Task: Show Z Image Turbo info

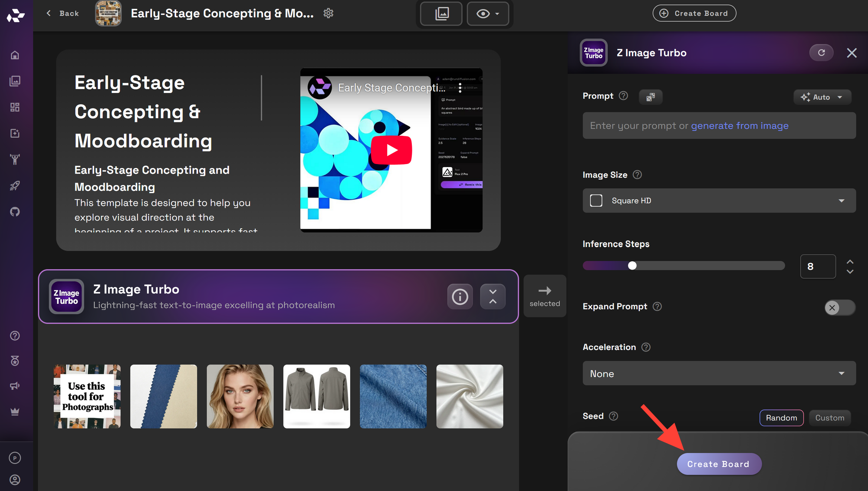Action: 460,297
